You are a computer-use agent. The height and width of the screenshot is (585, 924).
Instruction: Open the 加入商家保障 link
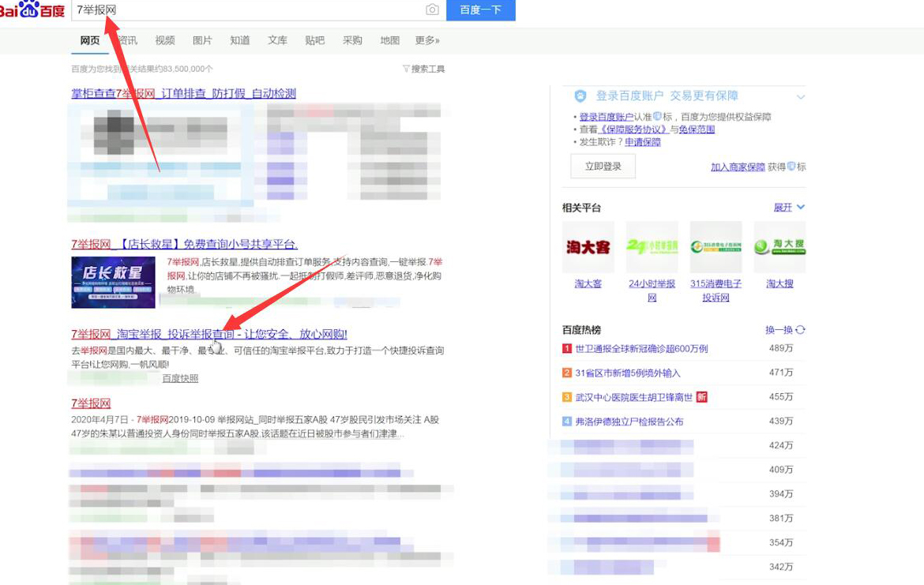pos(738,167)
